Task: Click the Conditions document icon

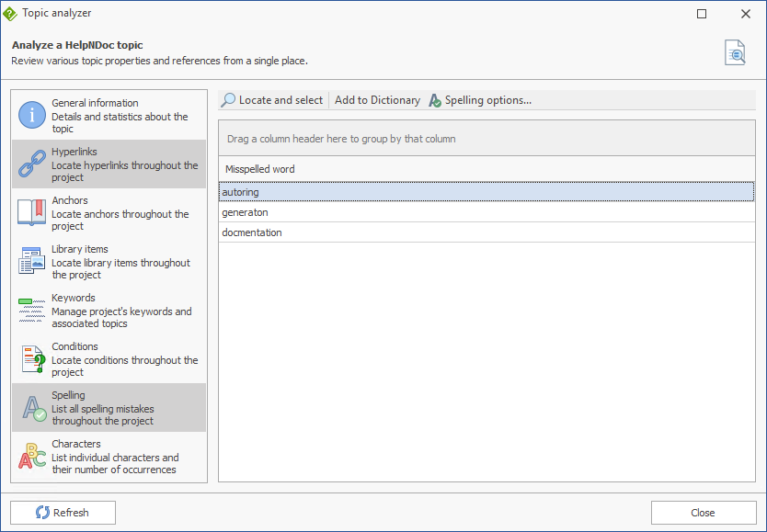Action: coord(32,359)
